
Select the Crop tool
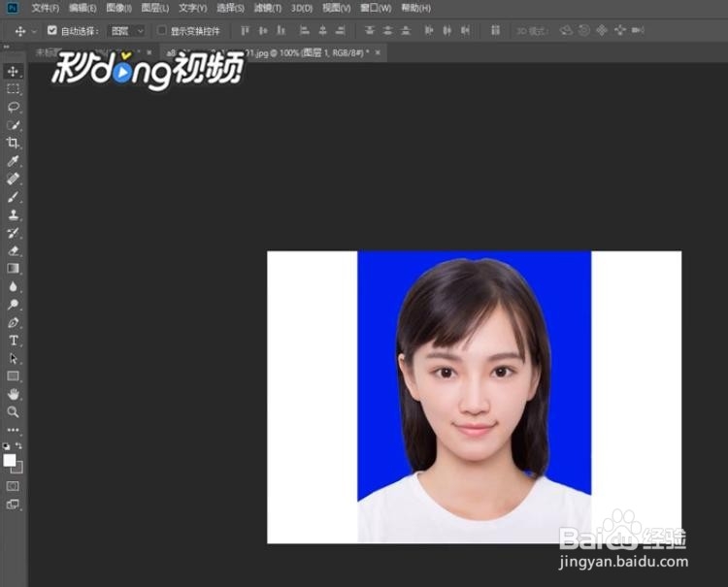tap(13, 143)
